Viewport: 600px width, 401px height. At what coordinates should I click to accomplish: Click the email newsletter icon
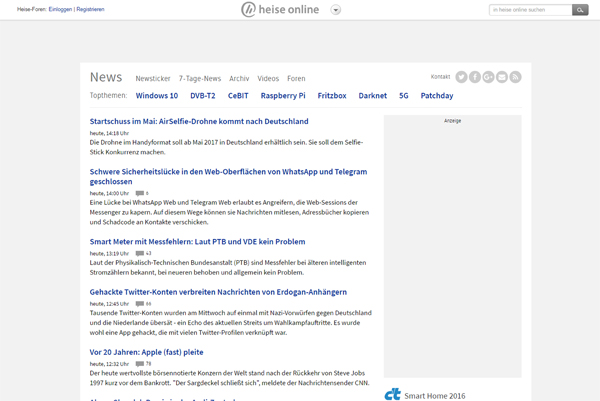coord(502,77)
